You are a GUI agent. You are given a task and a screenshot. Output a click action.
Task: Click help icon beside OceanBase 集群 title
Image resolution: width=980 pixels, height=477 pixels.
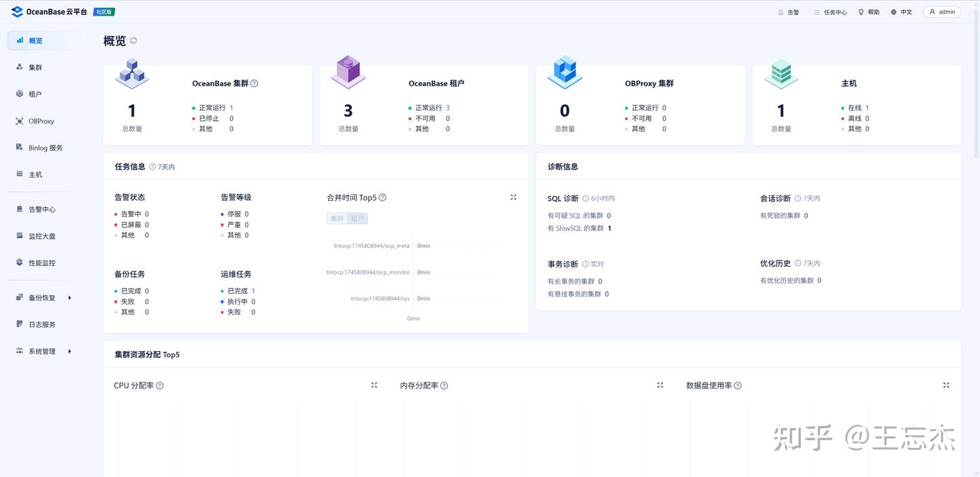coord(255,84)
